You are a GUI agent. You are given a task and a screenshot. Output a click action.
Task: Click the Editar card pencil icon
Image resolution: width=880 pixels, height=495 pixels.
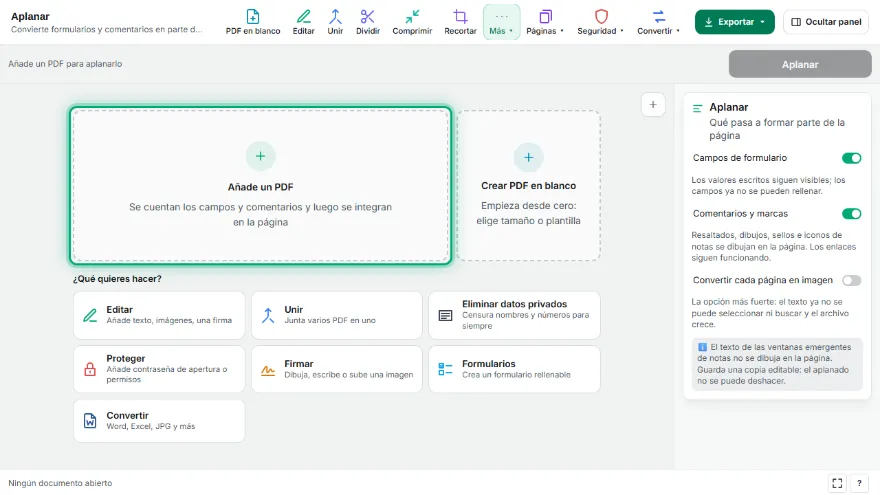pyautogui.click(x=90, y=315)
